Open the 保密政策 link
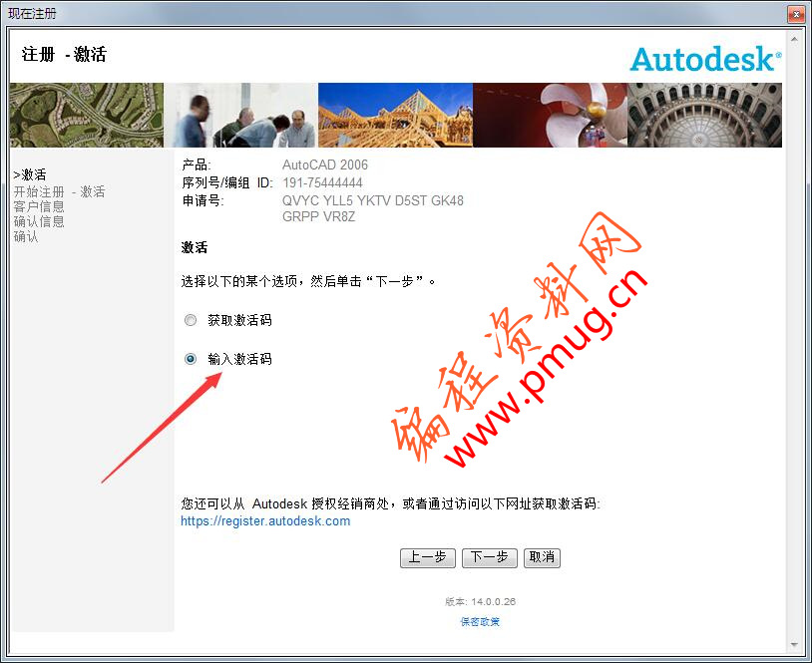This screenshot has width=812, height=663. click(x=480, y=621)
